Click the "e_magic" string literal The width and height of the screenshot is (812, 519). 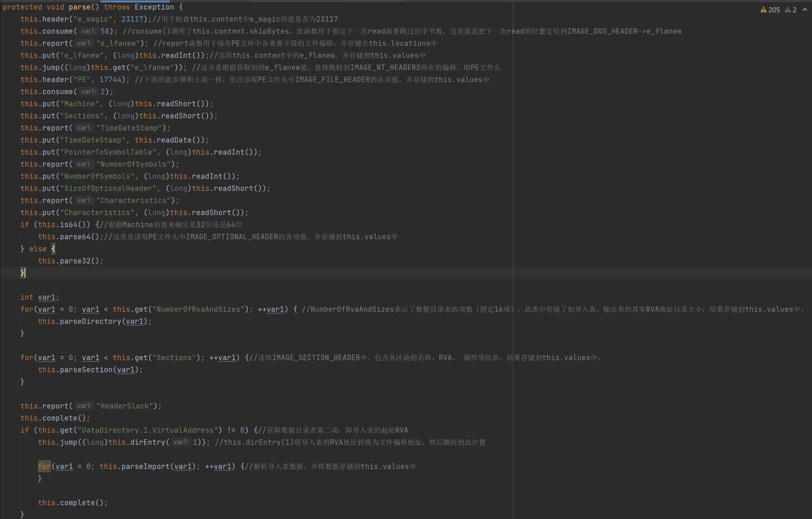coord(93,19)
